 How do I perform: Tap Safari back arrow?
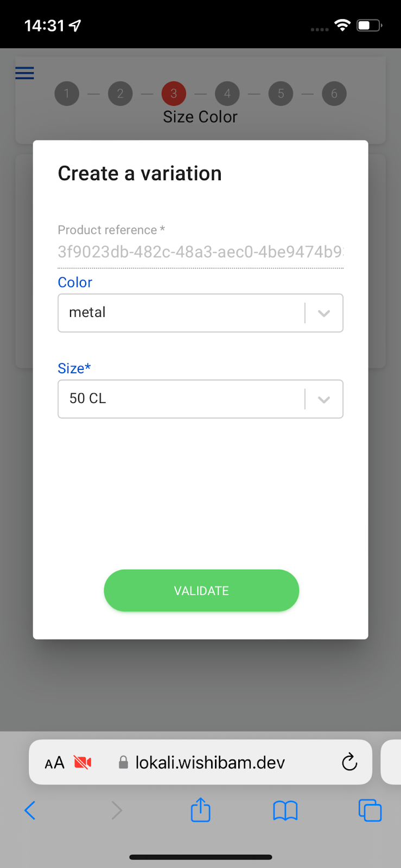pyautogui.click(x=30, y=810)
